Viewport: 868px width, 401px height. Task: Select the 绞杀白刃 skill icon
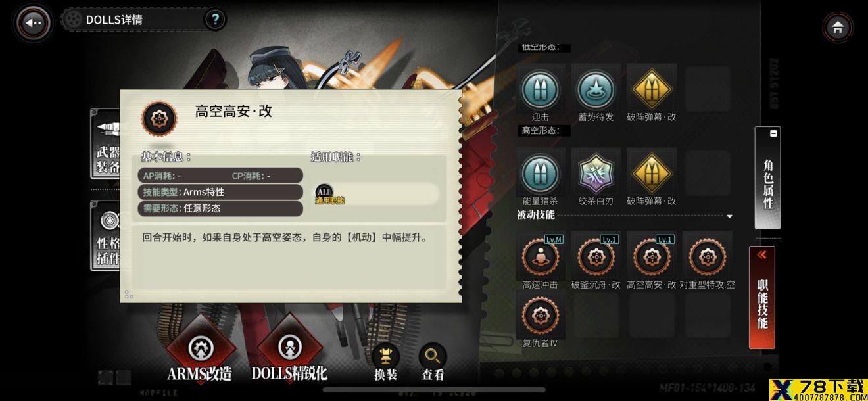tap(596, 174)
